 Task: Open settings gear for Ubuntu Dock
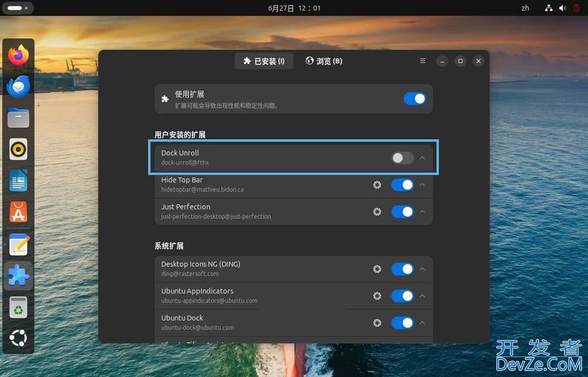(377, 323)
